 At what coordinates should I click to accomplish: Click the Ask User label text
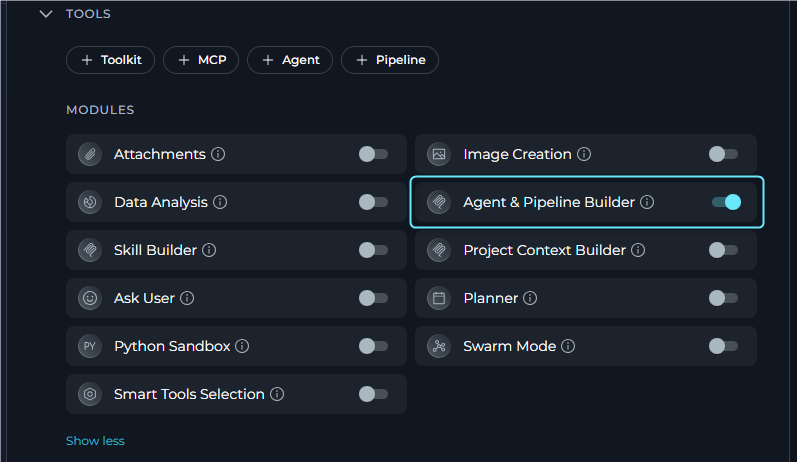pyautogui.click(x=144, y=298)
